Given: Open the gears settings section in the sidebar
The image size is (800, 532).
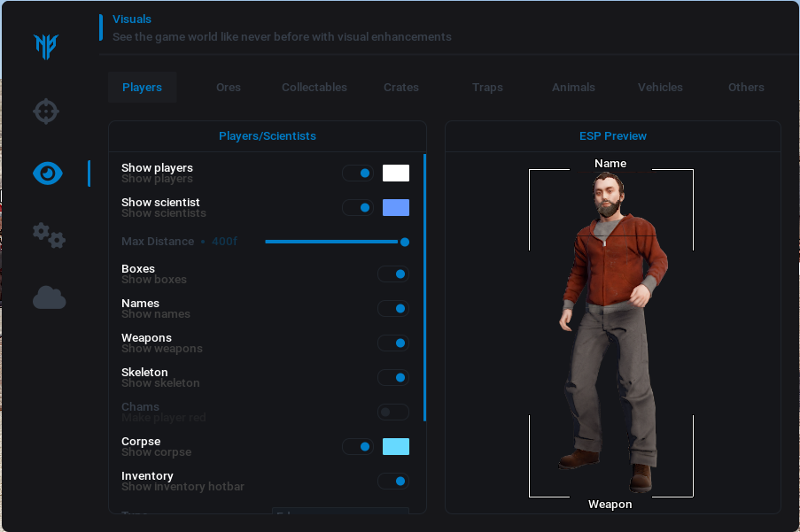Looking at the screenshot, I should pyautogui.click(x=49, y=235).
